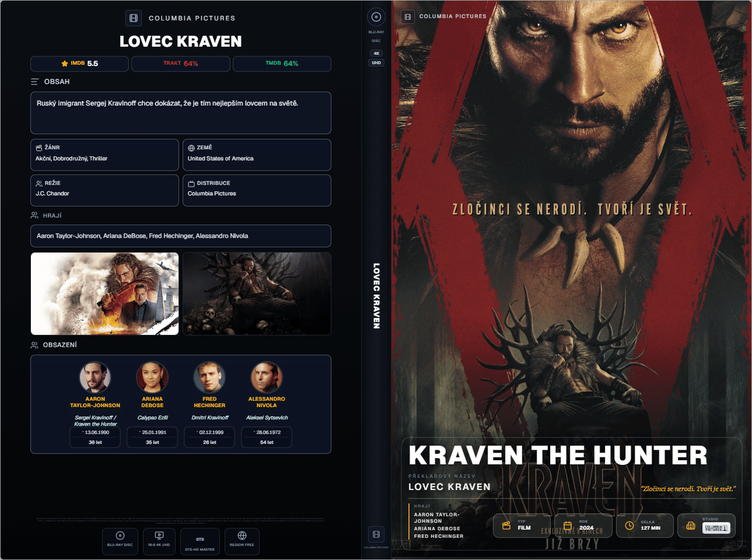Click the film icon on the front poster header
The image size is (752, 560).
coord(408,16)
